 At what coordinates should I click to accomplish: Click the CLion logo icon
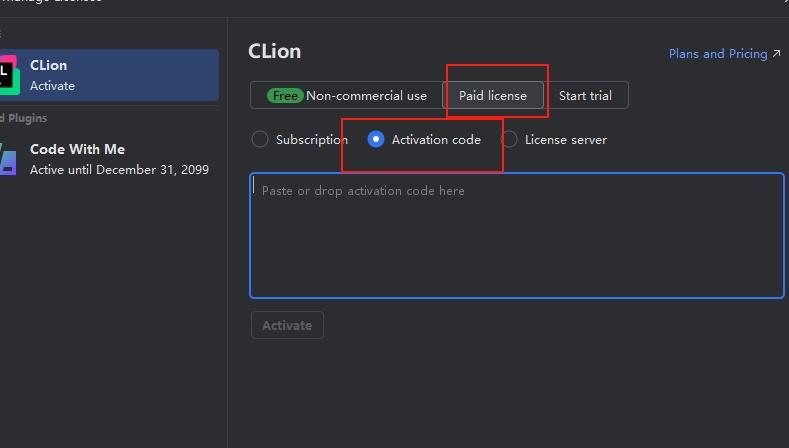click(9, 75)
